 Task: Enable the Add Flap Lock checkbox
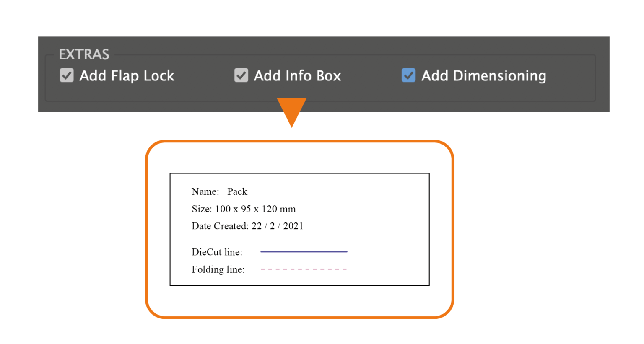(x=66, y=76)
